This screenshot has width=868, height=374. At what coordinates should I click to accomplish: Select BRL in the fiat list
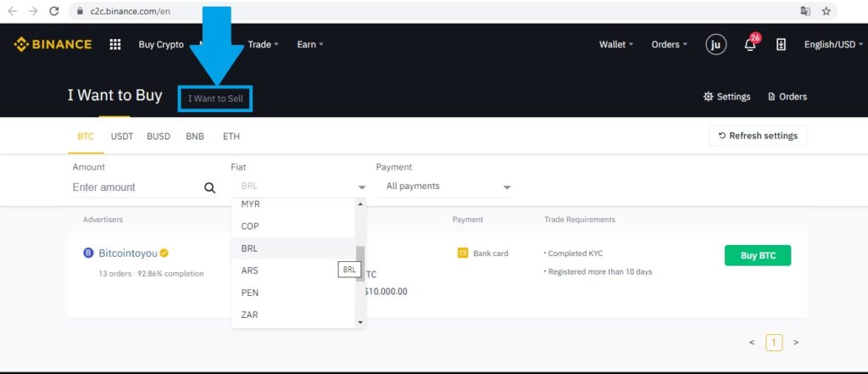click(x=292, y=248)
